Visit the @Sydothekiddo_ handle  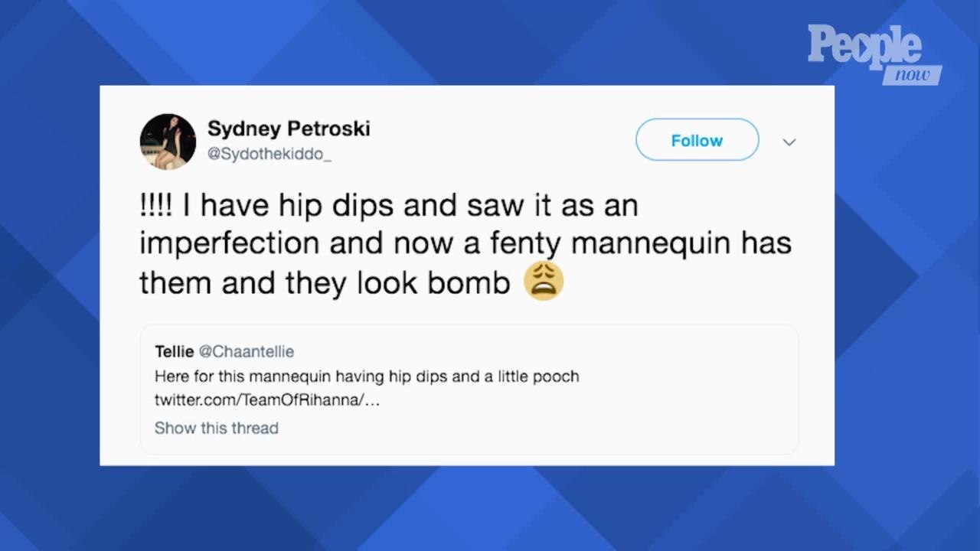[269, 154]
